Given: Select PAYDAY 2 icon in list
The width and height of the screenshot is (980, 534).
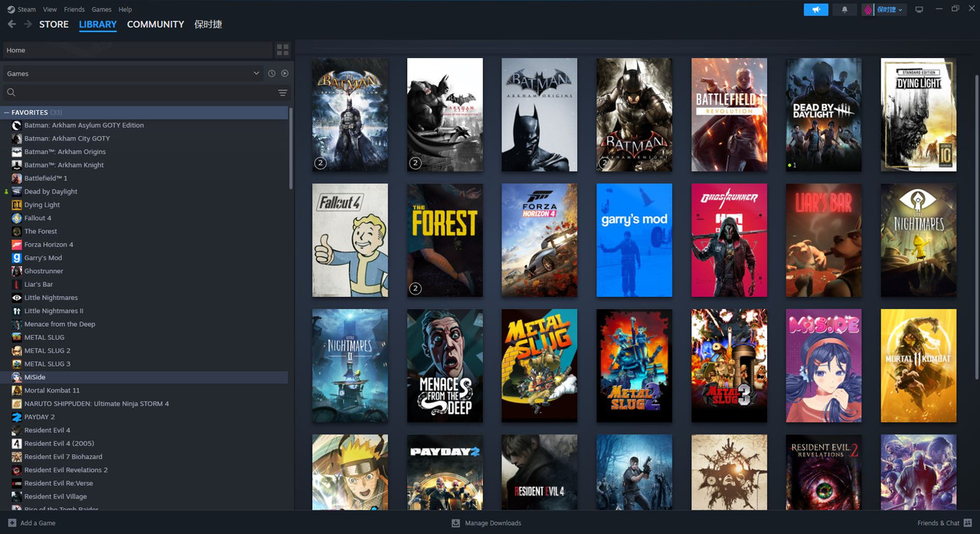Looking at the screenshot, I should pyautogui.click(x=17, y=417).
